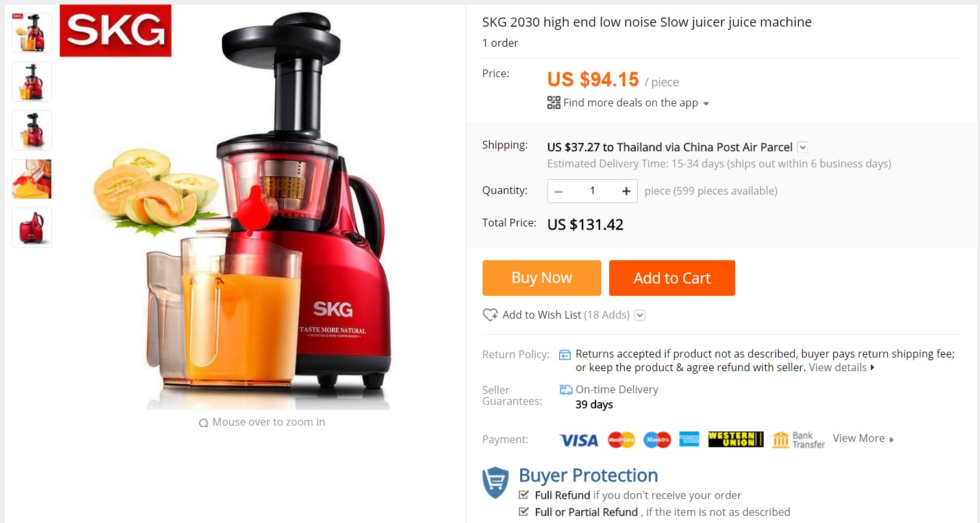Increase quantity with the plus button
This screenshot has height=523, width=980.
626,191
